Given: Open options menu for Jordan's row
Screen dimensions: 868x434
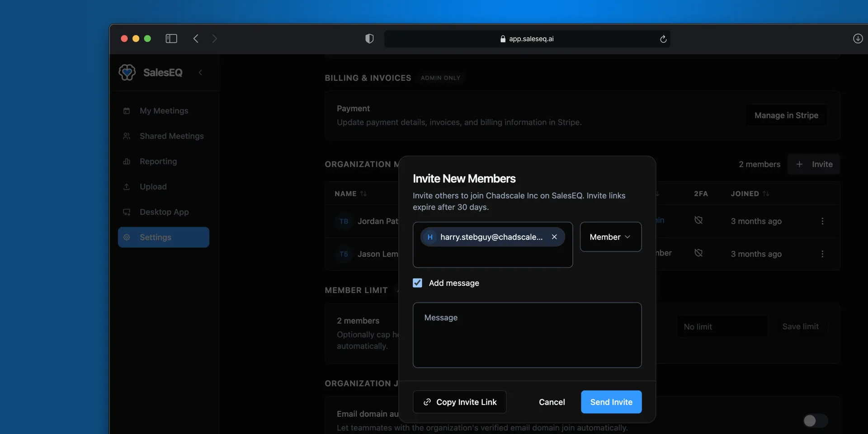Looking at the screenshot, I should 822,221.
